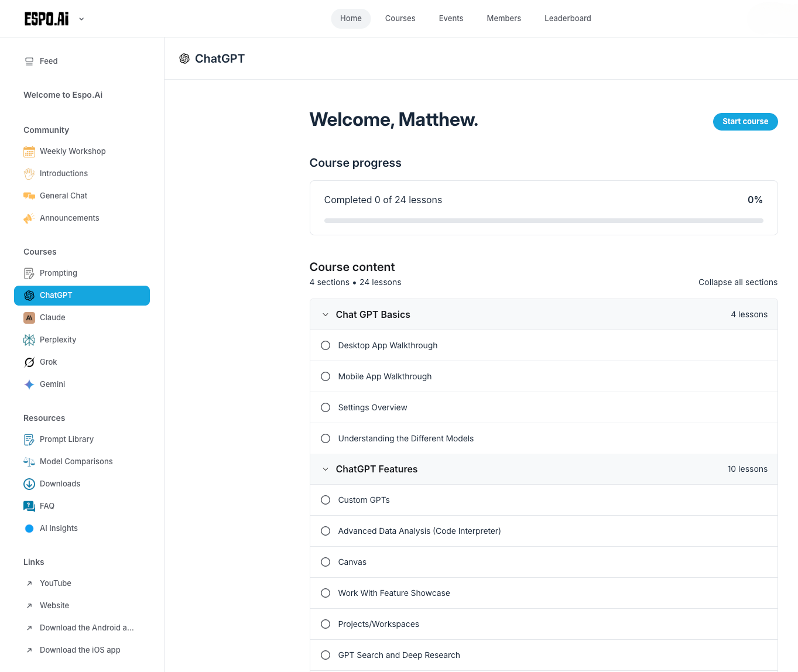
Task: Click the ChatGPT Features section title
Action: click(x=376, y=469)
